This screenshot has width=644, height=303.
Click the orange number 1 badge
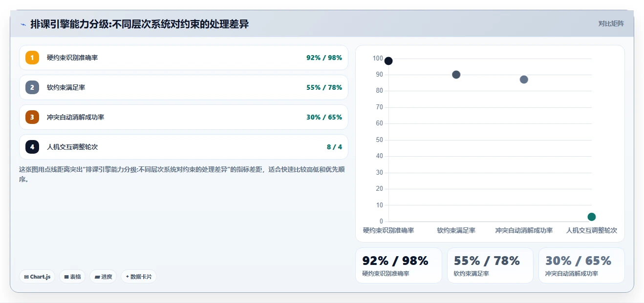[x=32, y=58]
